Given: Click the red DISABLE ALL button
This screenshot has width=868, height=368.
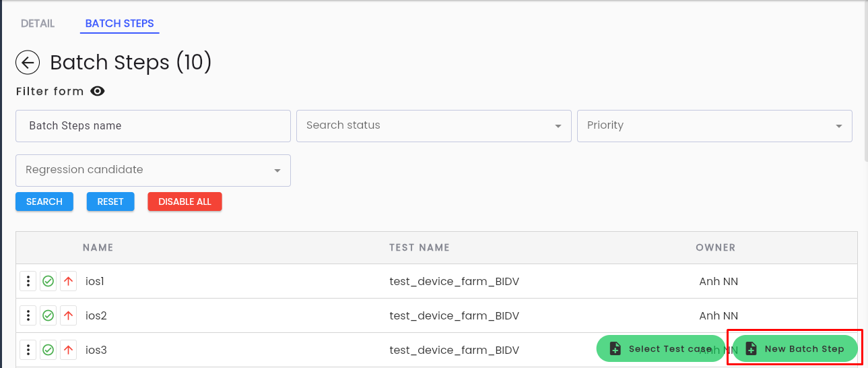Looking at the screenshot, I should pyautogui.click(x=185, y=202).
